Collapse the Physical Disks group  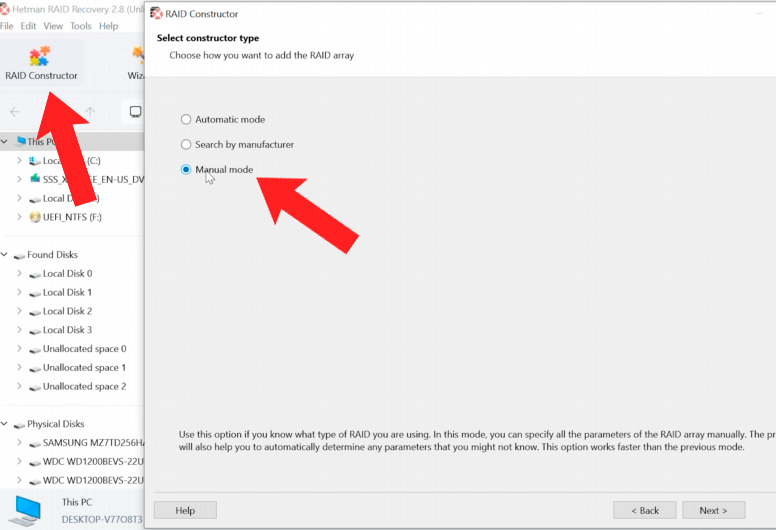[4, 424]
